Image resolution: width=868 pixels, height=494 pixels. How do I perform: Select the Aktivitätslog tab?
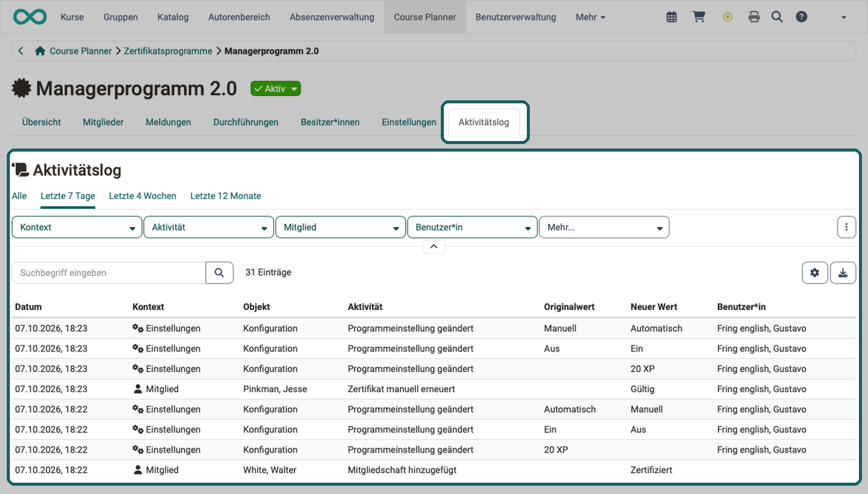coord(483,122)
